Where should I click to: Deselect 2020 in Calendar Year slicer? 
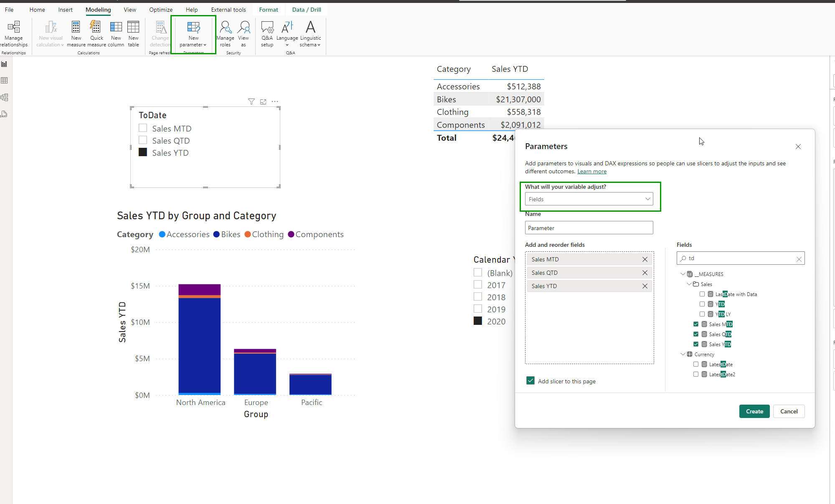(x=478, y=321)
